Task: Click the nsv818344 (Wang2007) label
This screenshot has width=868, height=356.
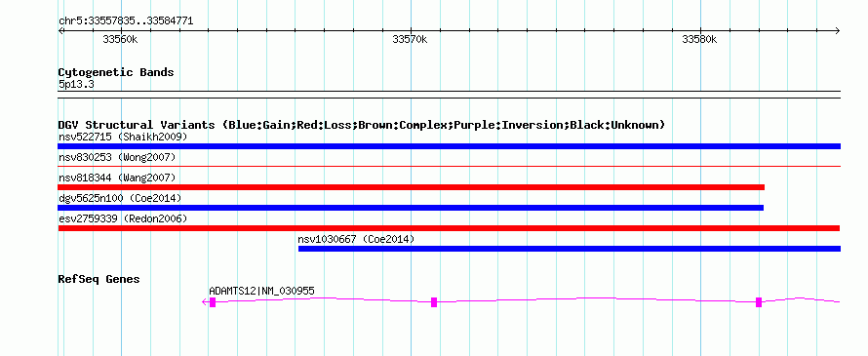Action: click(x=117, y=178)
